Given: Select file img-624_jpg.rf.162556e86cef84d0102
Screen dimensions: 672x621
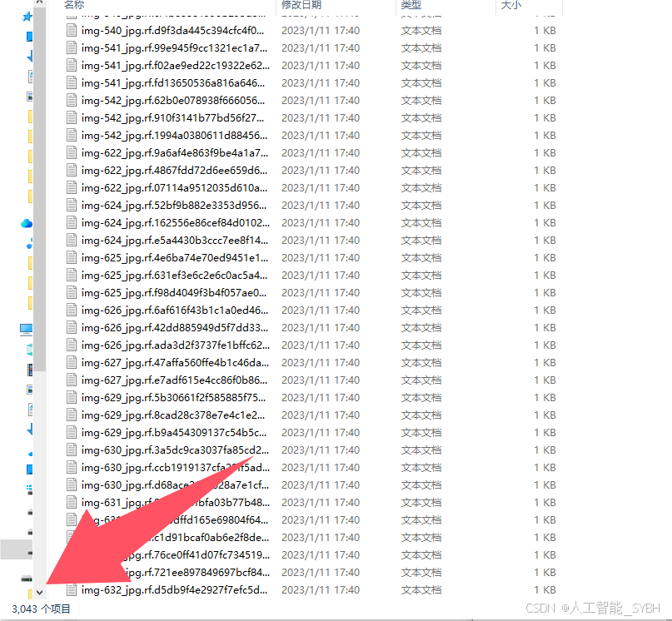Looking at the screenshot, I should pyautogui.click(x=176, y=223).
